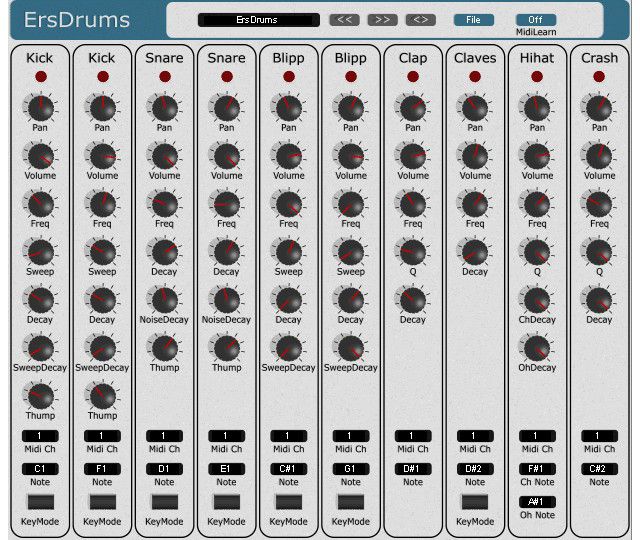
Task: Toggle second Blipp KeyMode switch
Action: tap(351, 502)
